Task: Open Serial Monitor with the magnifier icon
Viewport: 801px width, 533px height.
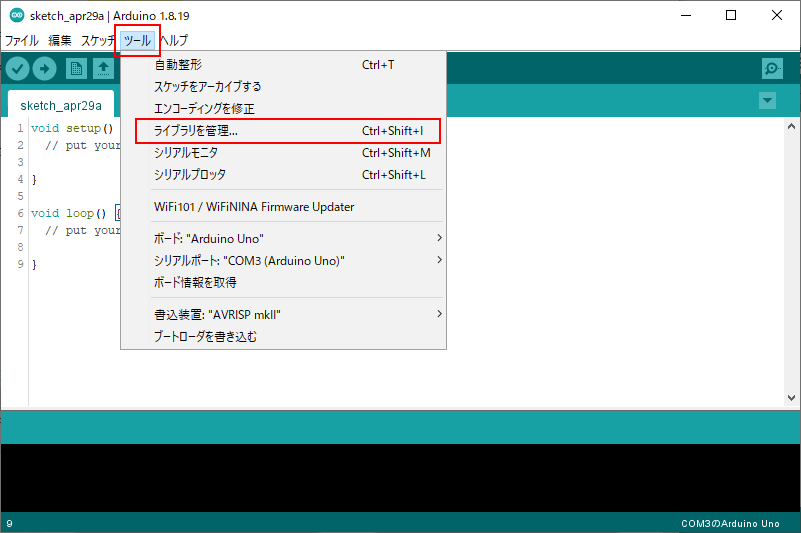Action: coord(772,68)
